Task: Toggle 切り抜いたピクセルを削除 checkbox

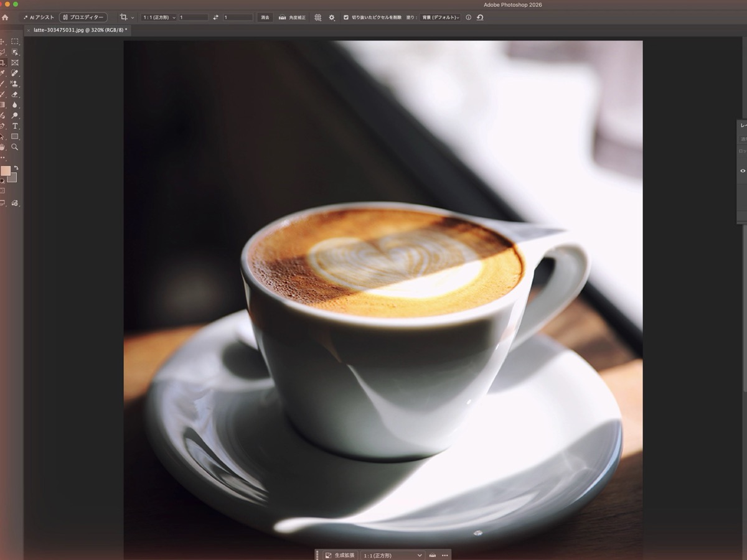Action: coord(346,17)
